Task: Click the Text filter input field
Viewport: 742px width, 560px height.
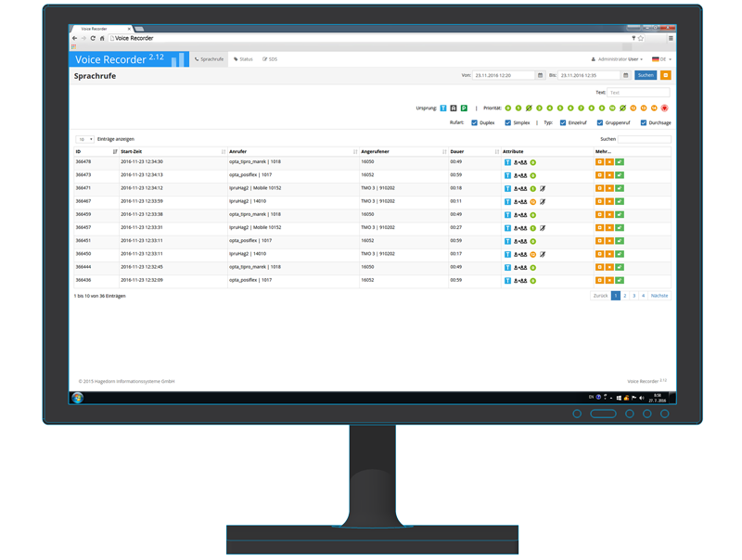Action: 638,93
